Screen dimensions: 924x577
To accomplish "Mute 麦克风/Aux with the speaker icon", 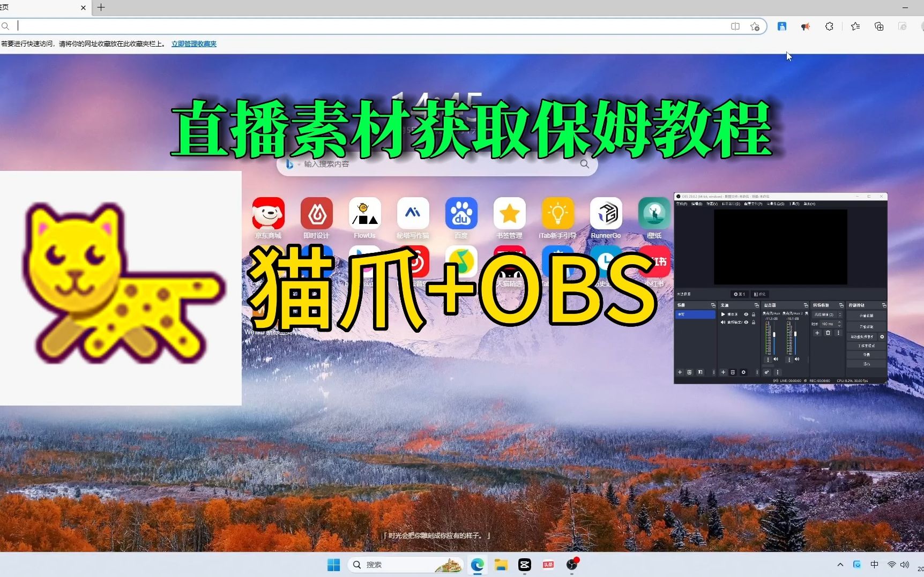I will point(776,359).
